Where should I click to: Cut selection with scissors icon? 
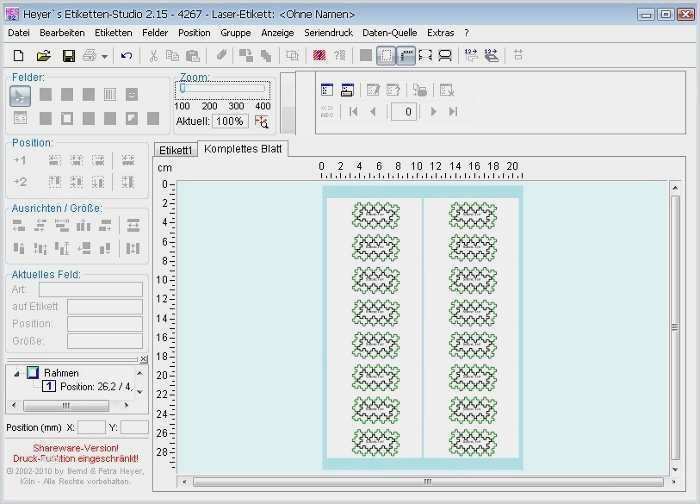click(154, 56)
